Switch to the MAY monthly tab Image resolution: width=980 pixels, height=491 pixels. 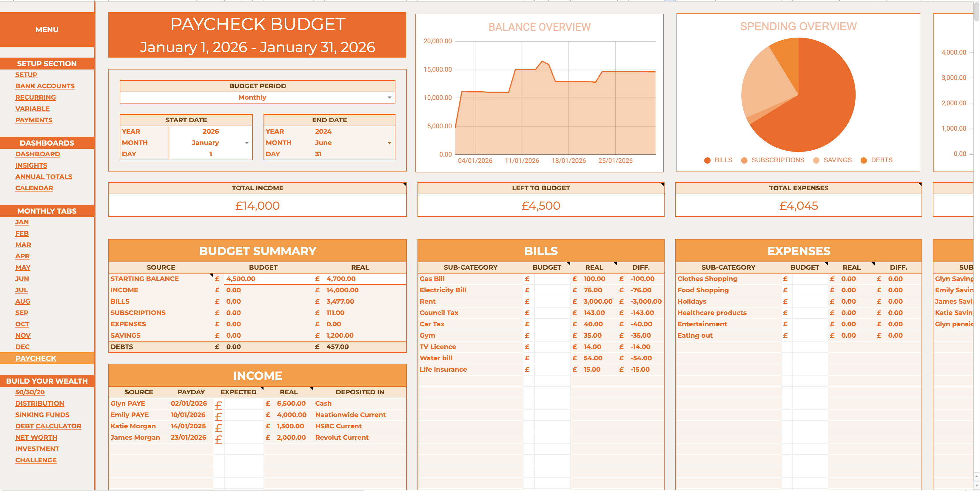point(23,268)
